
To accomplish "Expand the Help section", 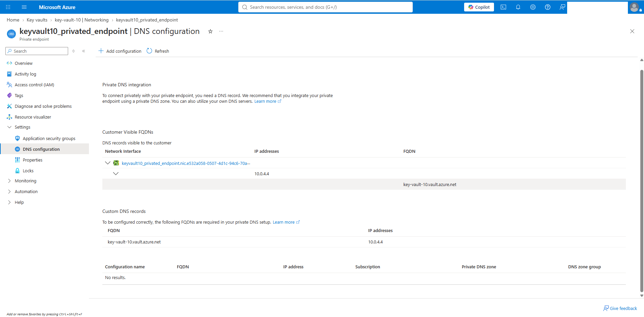I will click(x=9, y=202).
